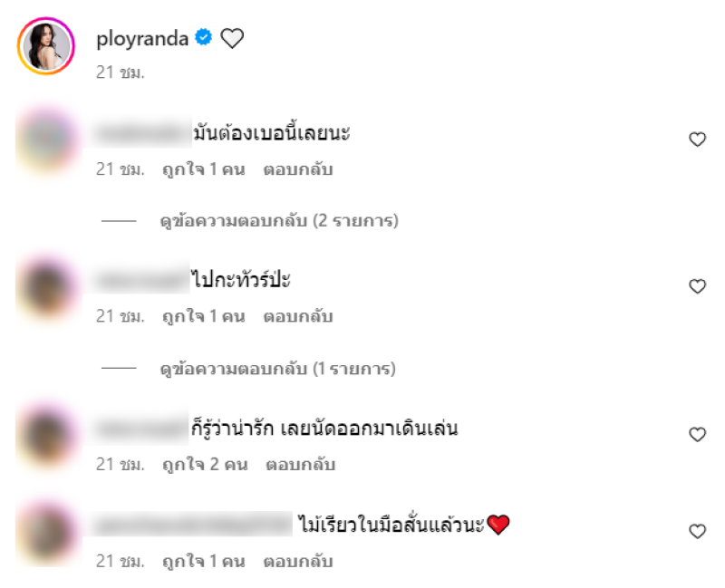Expand the 1 reply under ไปกะทัวร์ป่ะ
725x588 pixels.
pos(277,369)
